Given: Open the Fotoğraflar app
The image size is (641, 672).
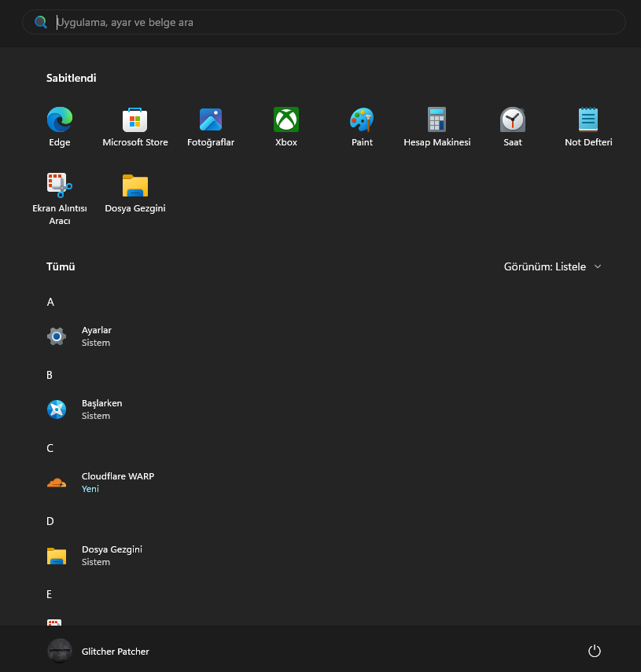Looking at the screenshot, I should pos(211,127).
